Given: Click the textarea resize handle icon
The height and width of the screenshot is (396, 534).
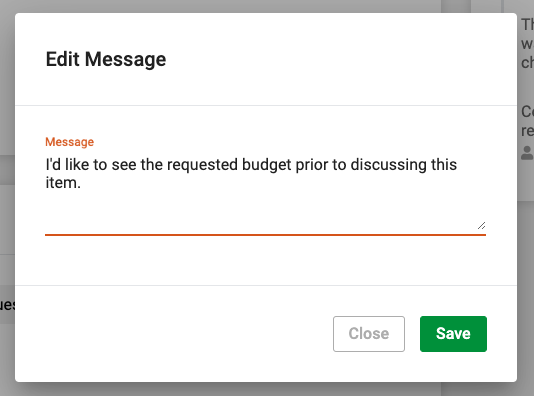Looking at the screenshot, I should pos(481,225).
